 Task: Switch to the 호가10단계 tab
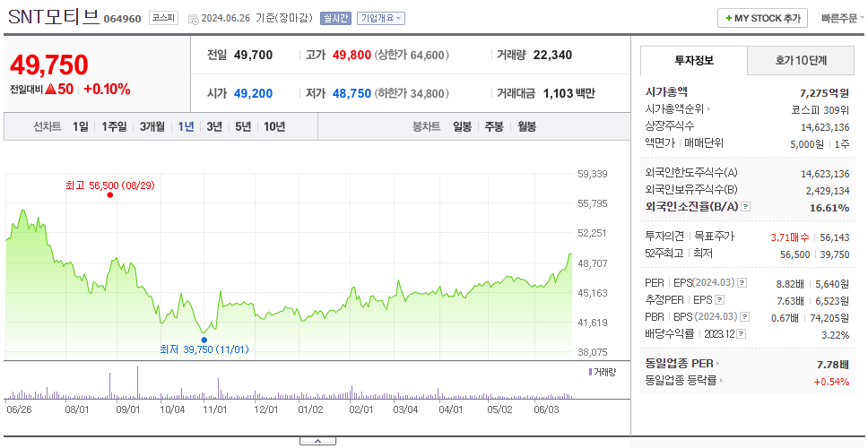coord(801,61)
